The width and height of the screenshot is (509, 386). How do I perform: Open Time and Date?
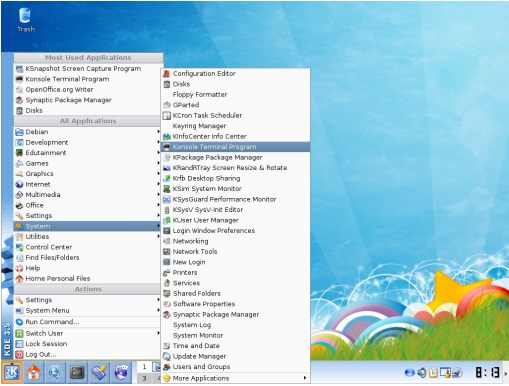pos(235,346)
